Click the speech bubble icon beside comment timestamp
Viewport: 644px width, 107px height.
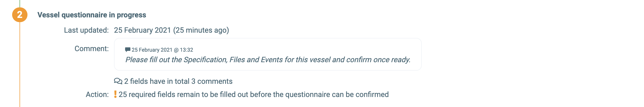(127, 50)
